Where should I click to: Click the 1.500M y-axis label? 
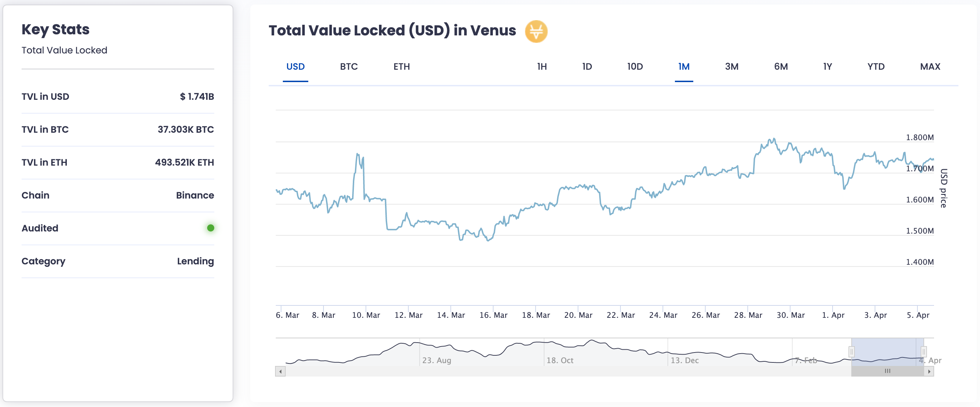click(x=920, y=231)
